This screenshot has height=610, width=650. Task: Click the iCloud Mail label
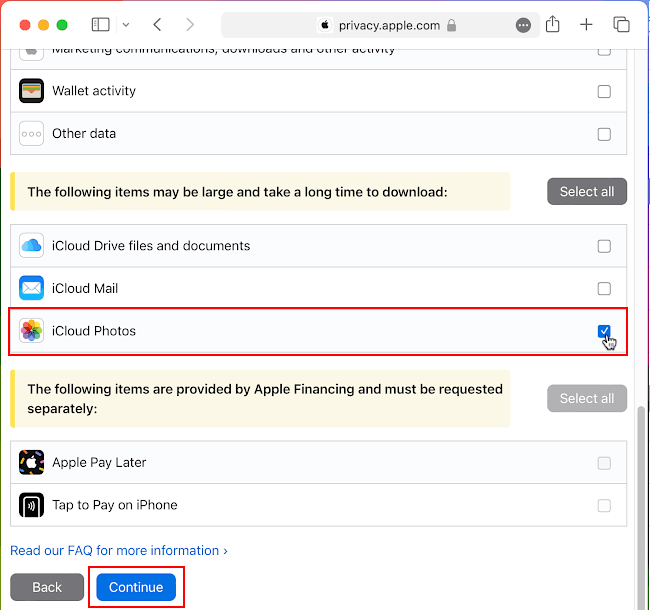(85, 288)
